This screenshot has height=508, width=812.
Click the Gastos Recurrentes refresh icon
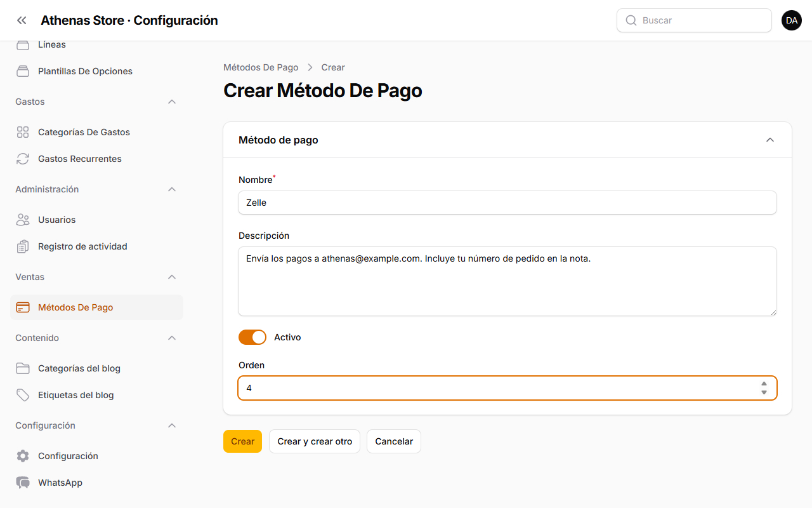(23, 159)
